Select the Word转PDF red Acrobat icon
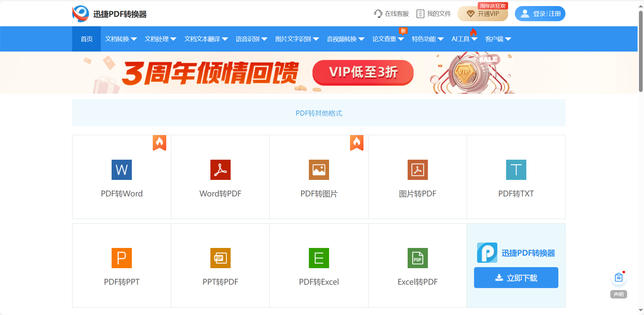644x315 pixels. point(221,170)
